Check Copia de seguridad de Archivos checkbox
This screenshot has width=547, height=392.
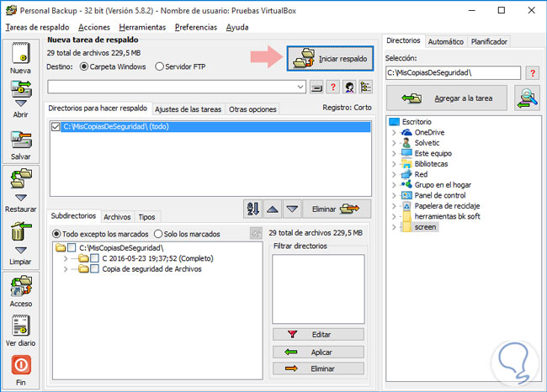point(94,268)
